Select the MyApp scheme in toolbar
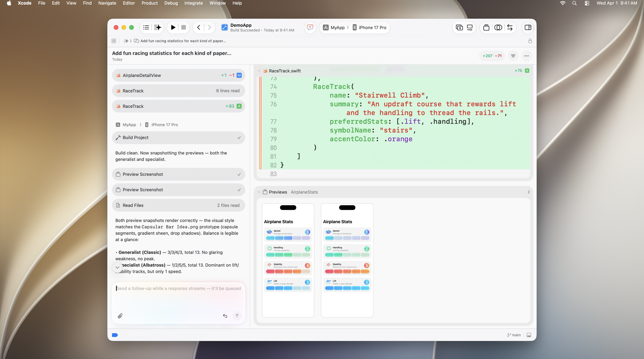644x359 pixels. (334, 28)
